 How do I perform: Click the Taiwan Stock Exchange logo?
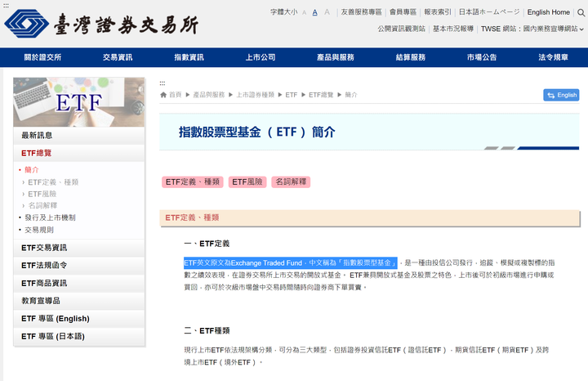pyautogui.click(x=101, y=24)
